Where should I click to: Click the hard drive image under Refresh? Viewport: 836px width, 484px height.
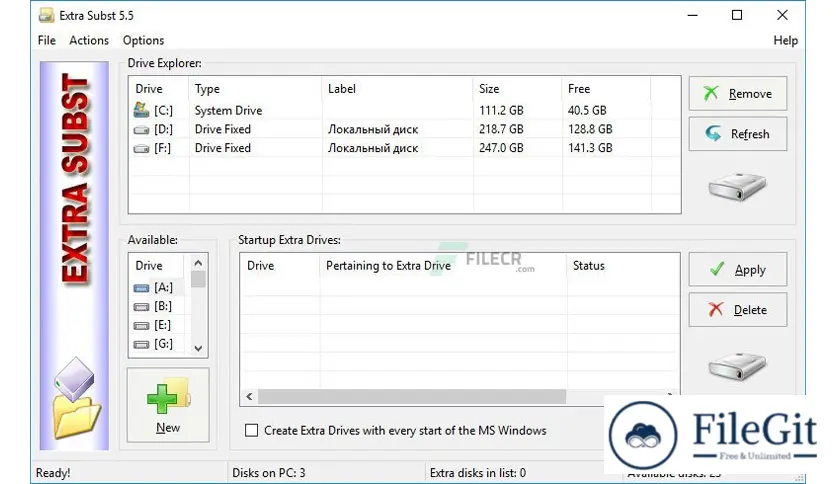pos(737,187)
